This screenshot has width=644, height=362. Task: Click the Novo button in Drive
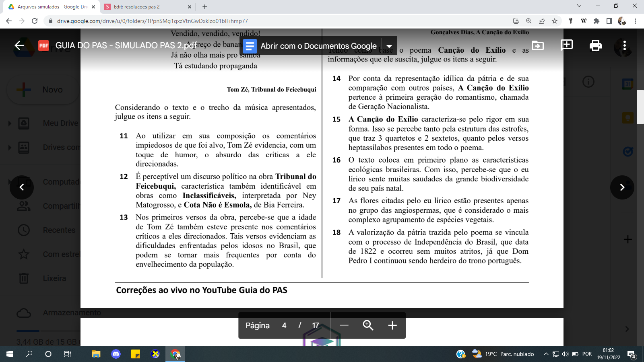point(43,90)
